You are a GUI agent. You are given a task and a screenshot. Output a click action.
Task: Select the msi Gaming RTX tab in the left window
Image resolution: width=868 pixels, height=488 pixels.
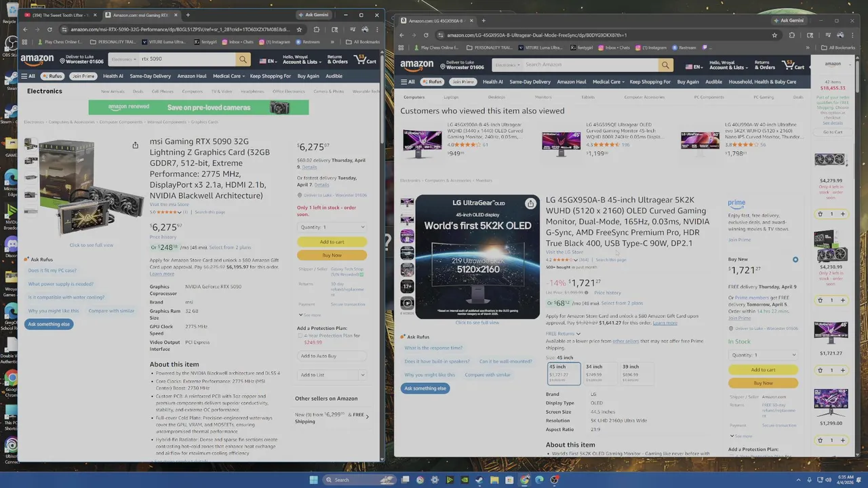[141, 15]
